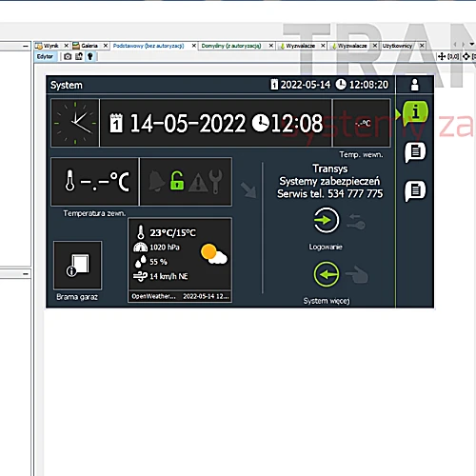Toggle the light bulb icon in toolbar
The width and height of the screenshot is (476, 476).
[x=90, y=56]
